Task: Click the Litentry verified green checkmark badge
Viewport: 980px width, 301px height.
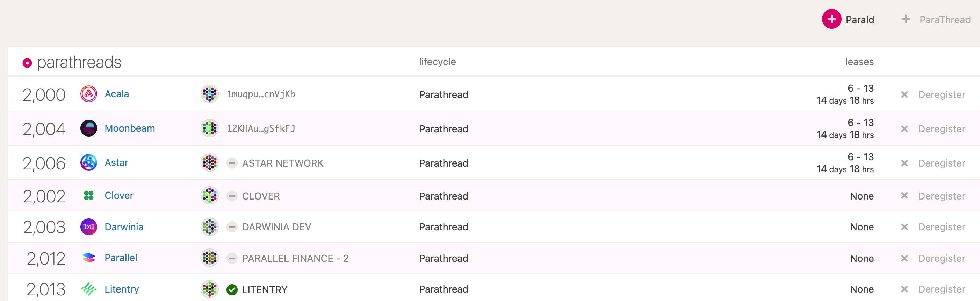Action: point(232,290)
